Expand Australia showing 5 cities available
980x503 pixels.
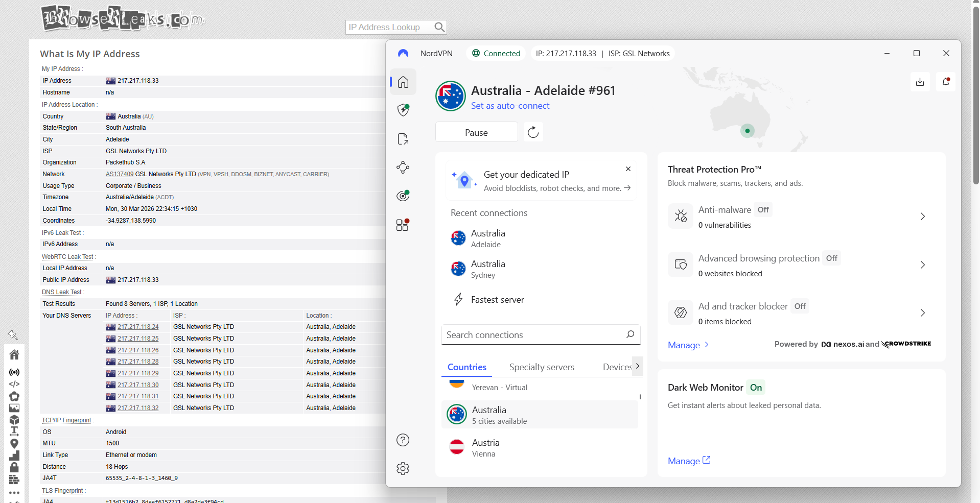(540, 414)
